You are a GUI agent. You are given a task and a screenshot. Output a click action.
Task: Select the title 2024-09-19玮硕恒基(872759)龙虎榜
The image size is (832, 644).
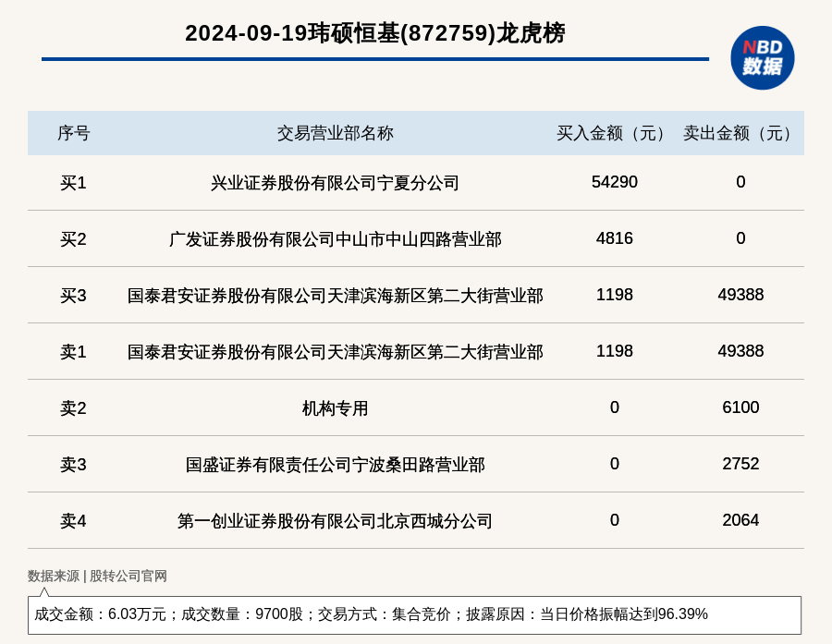(375, 33)
